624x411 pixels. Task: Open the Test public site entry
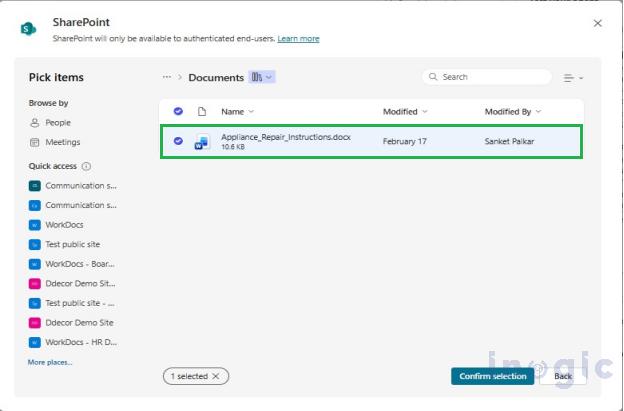[x=64, y=244]
